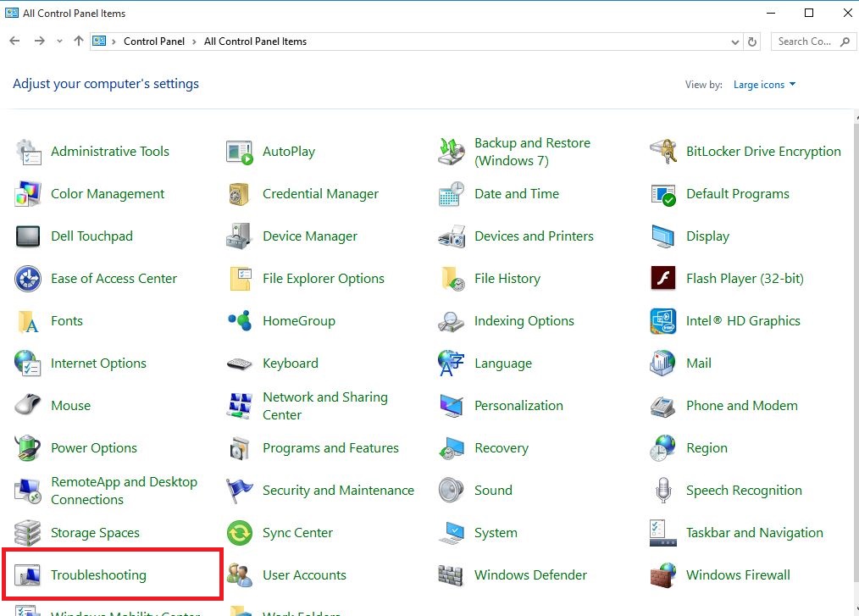Open User Accounts link
This screenshot has height=616, width=859.
coord(304,574)
